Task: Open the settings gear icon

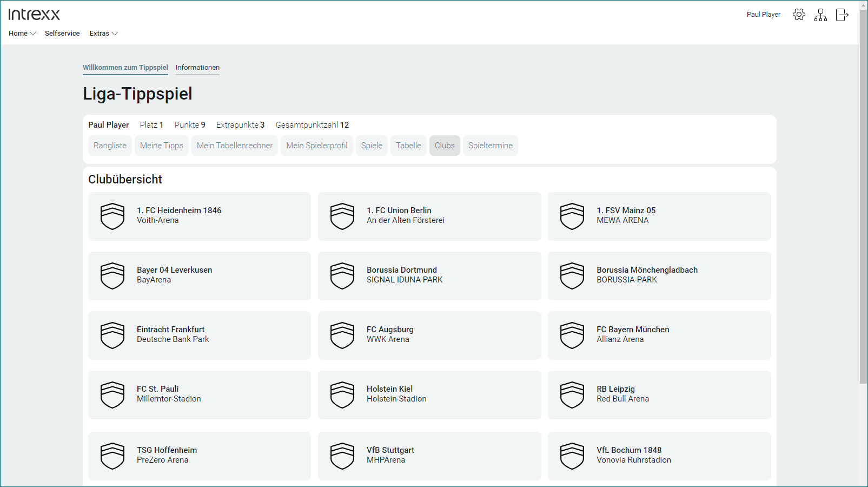Action: (x=799, y=15)
